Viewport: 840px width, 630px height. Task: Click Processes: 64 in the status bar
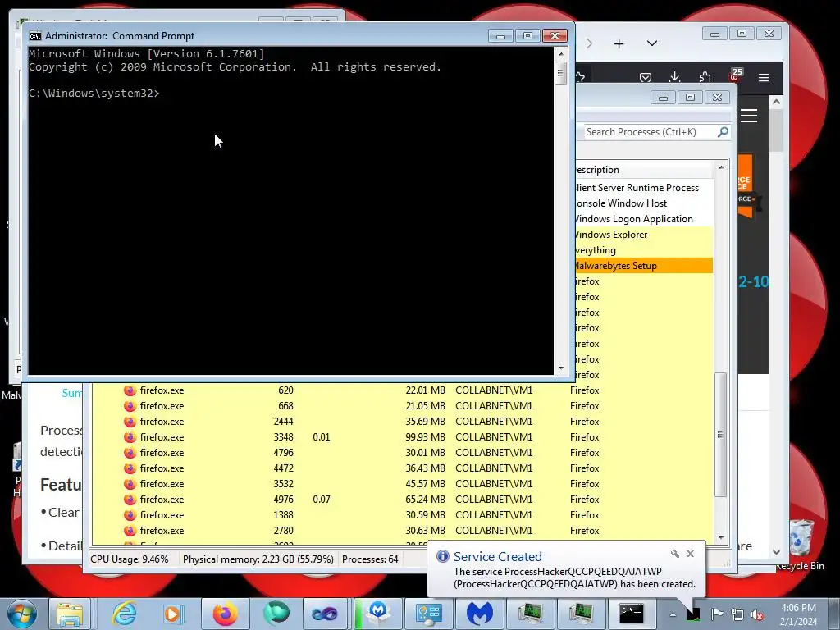(370, 559)
